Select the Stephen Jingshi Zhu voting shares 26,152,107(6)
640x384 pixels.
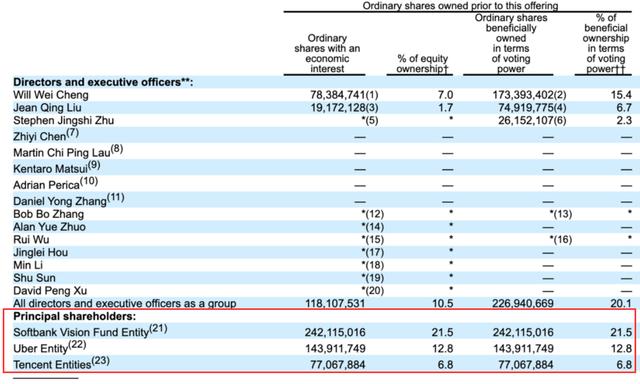pyautogui.click(x=532, y=121)
